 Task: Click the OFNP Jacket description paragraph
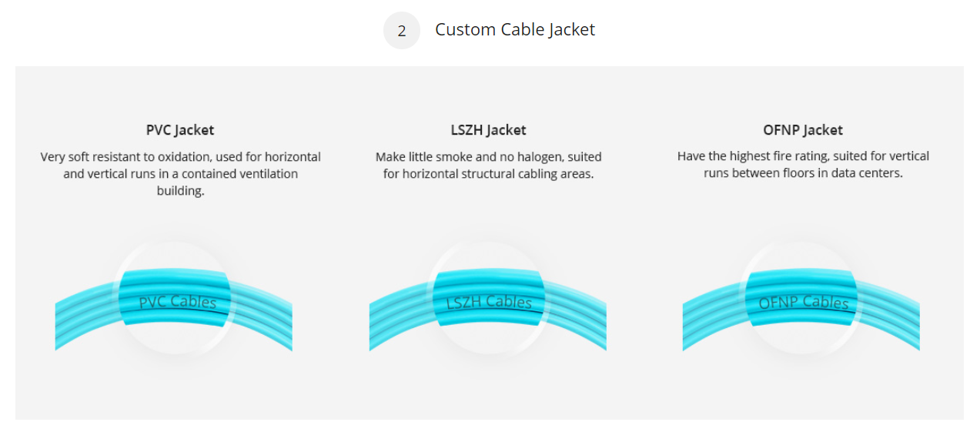pos(803,166)
